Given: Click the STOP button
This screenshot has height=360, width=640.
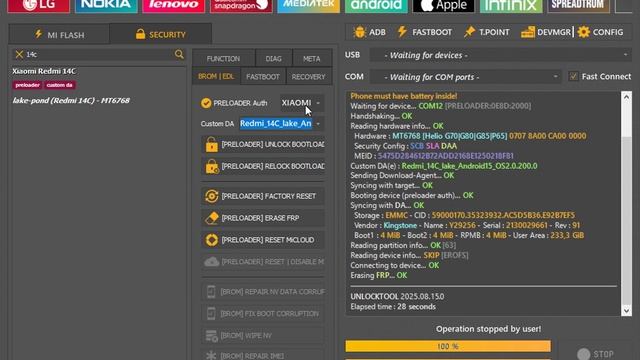Looking at the screenshot, I should [596, 354].
